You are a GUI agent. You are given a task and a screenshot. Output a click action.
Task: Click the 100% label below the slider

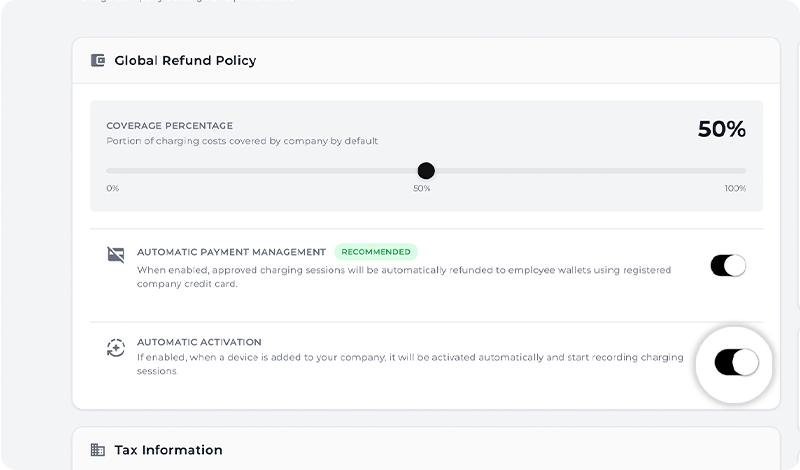click(x=735, y=189)
